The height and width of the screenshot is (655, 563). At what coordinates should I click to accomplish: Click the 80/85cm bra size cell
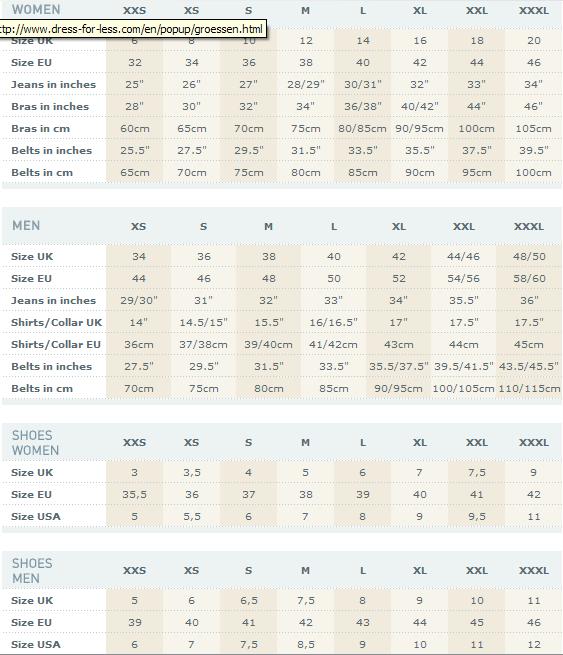tap(362, 129)
